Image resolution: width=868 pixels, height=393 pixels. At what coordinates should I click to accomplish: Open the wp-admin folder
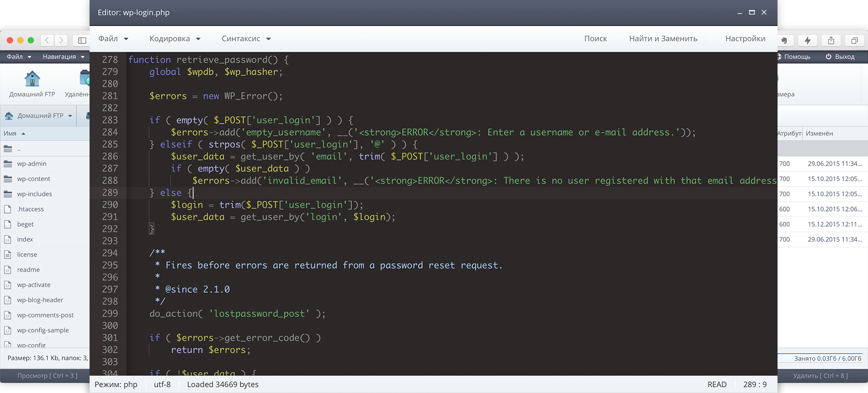[32, 164]
